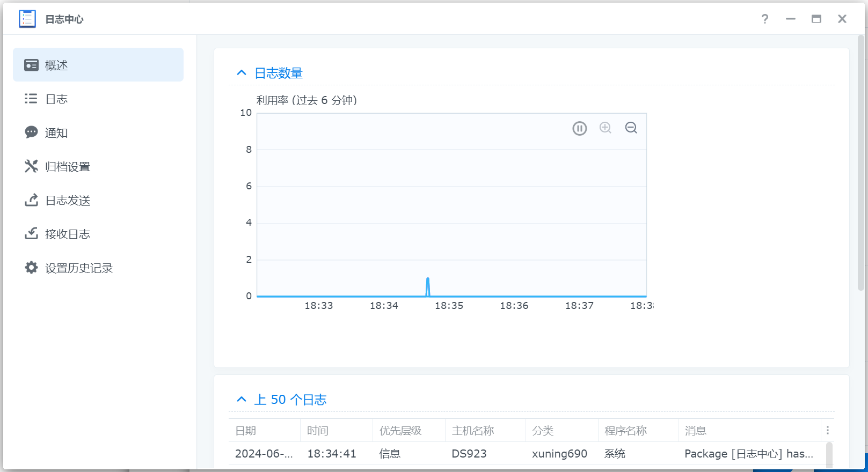
Task: Click the 上 50 个日志 section title
Action: tap(290, 400)
